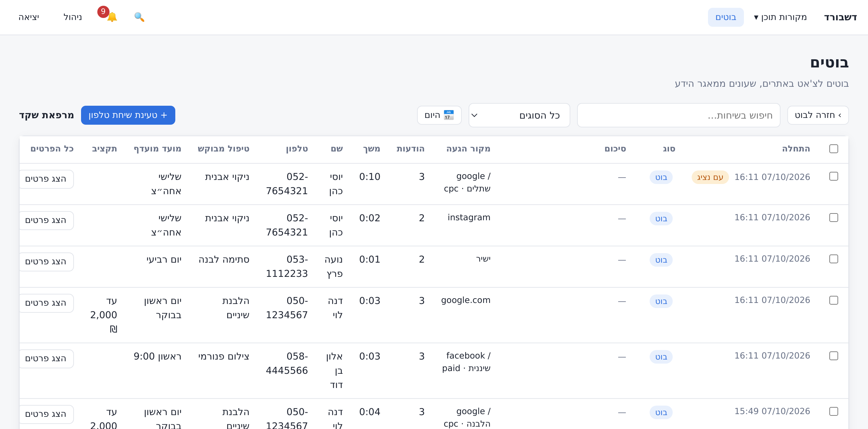Click phone number 053-1112233
Image resolution: width=868 pixels, height=429 pixels.
[x=287, y=266]
